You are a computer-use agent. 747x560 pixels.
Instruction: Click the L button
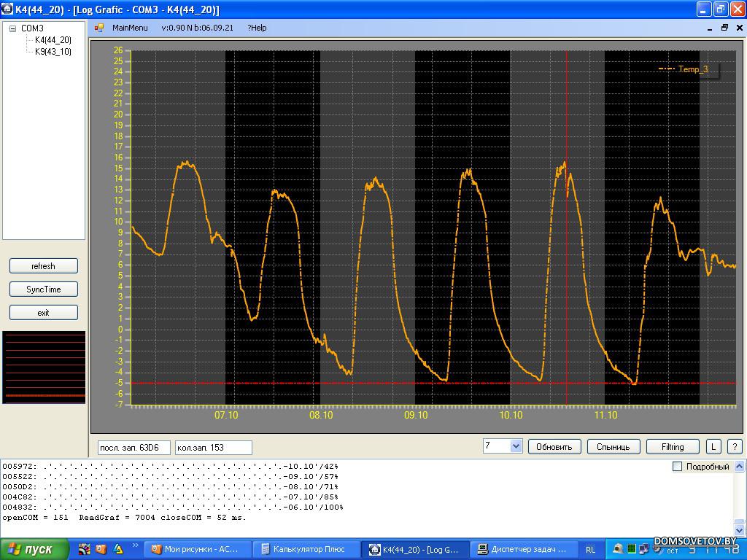(x=713, y=447)
